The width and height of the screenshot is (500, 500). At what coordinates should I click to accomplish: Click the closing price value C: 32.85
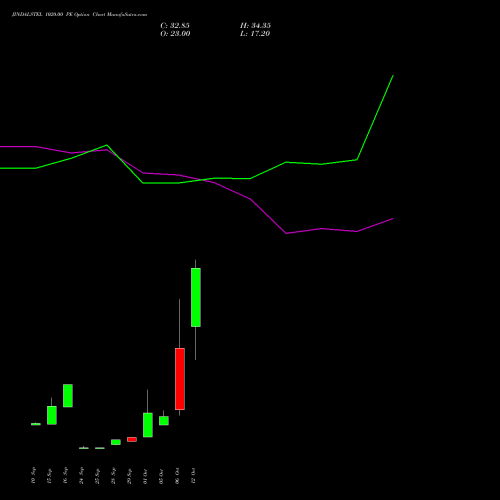point(175,26)
